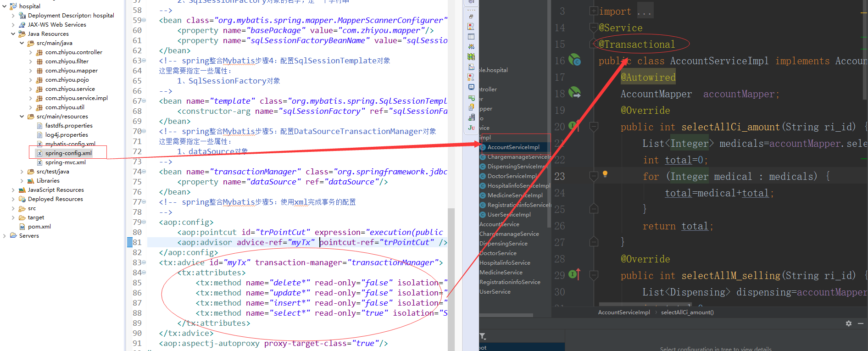The height and width of the screenshot is (351, 868).
Task: Click the implements-method gutter icon on line 29
Action: click(574, 274)
